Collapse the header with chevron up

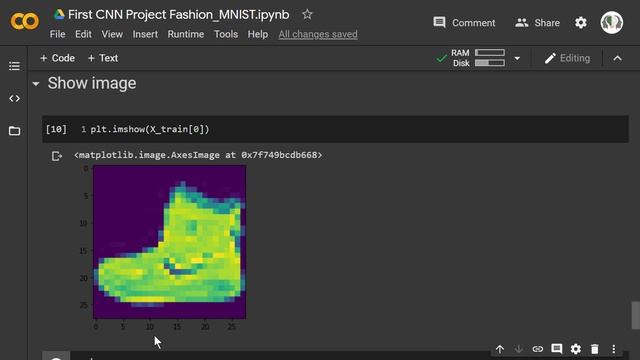(617, 58)
